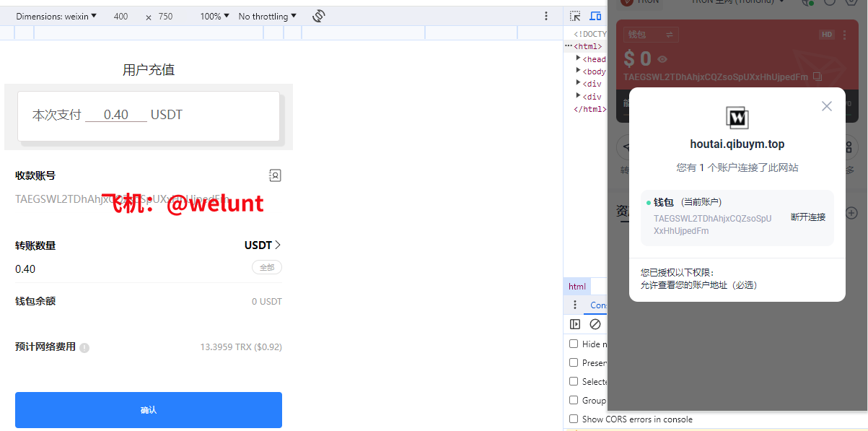
Task: Toggle the device toolbar icon in DevTools
Action: (595, 16)
